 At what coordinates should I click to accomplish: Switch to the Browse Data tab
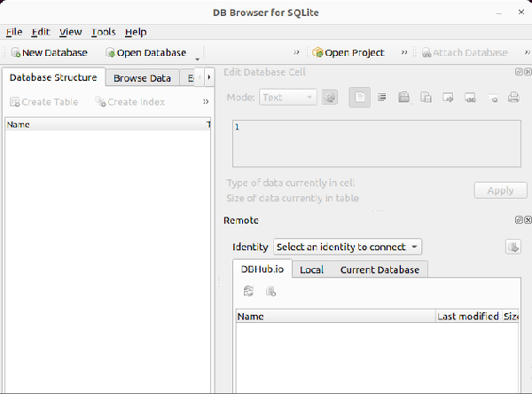tap(142, 78)
